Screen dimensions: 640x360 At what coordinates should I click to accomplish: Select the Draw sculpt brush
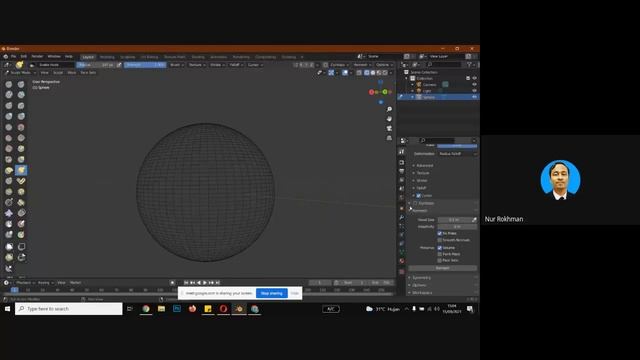point(9,84)
